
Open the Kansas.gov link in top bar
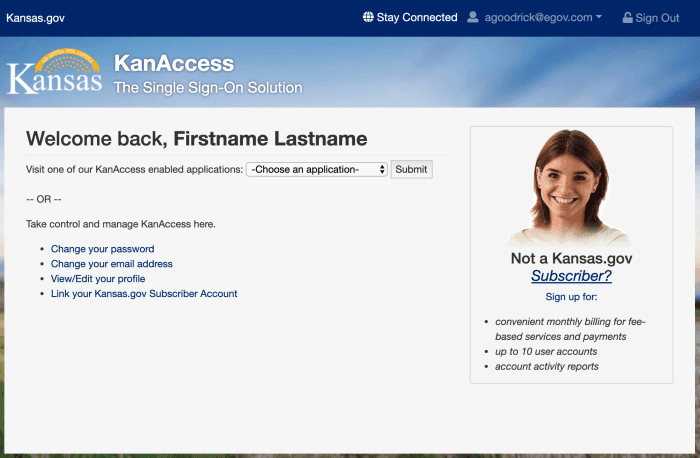point(35,18)
